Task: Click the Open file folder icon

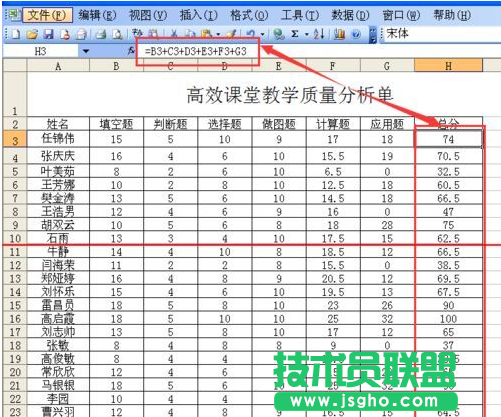Action: click(32, 34)
